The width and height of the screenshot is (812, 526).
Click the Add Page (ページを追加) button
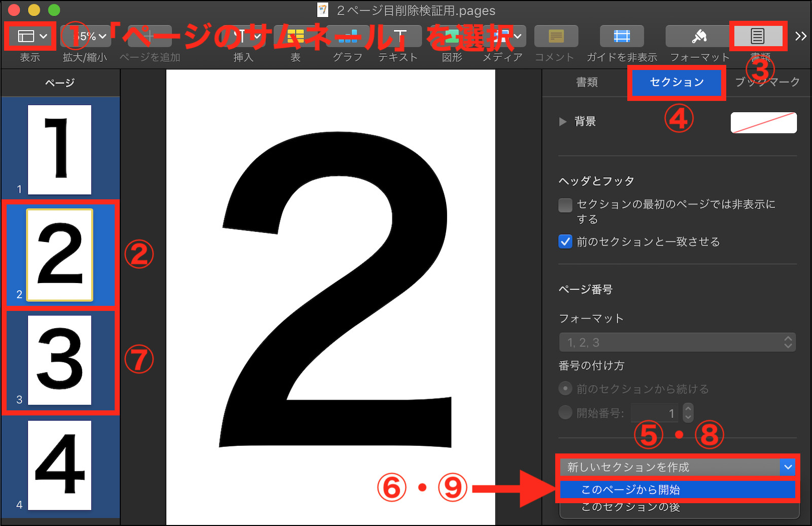(150, 36)
